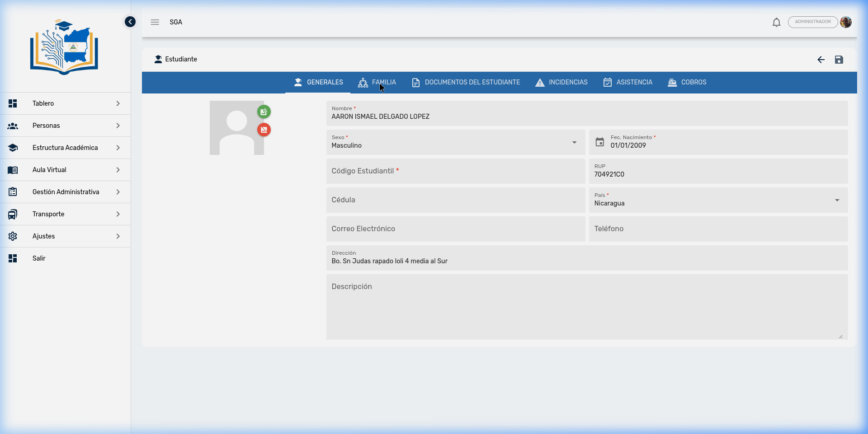Click the back arrow icon
This screenshot has width=868, height=434.
pyautogui.click(x=821, y=60)
